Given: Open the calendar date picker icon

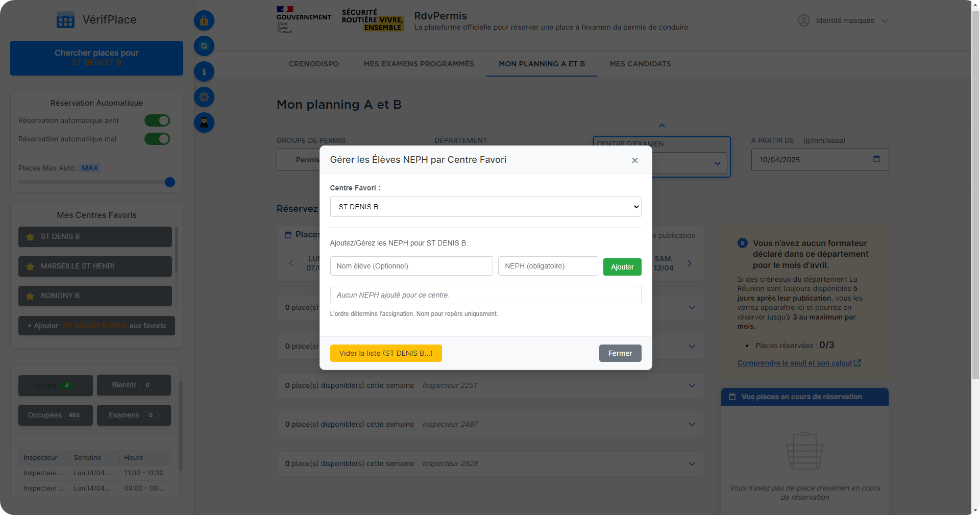Looking at the screenshot, I should pos(876,159).
